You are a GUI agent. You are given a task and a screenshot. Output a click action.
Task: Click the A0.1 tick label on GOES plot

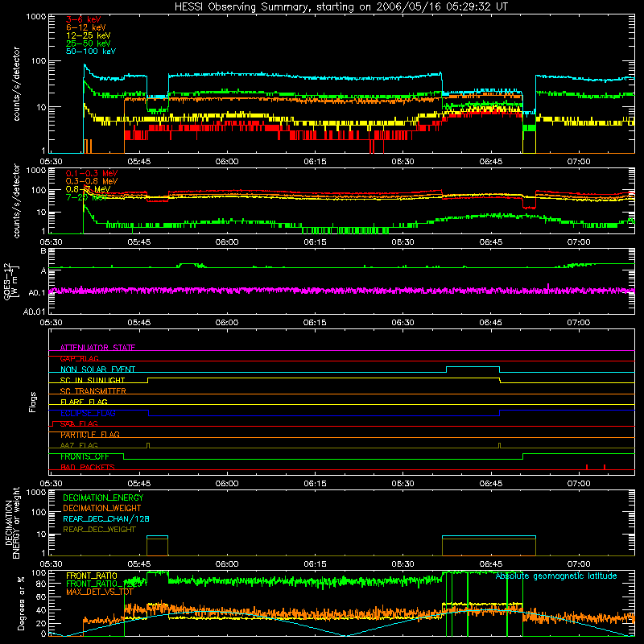pyautogui.click(x=36, y=293)
